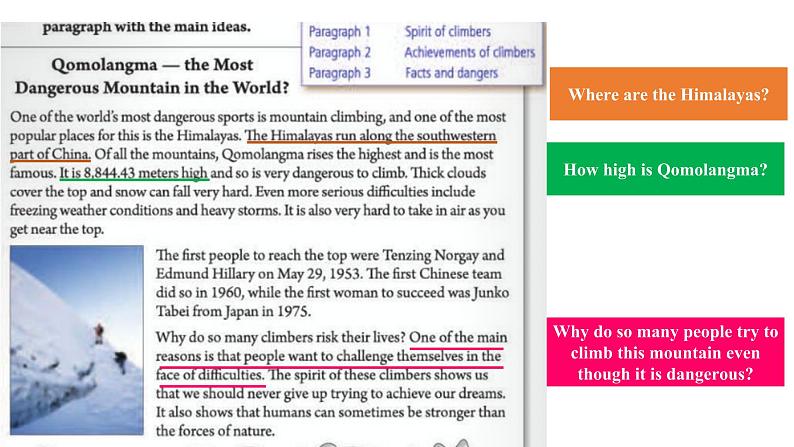Click the title line 'Dangerous Mountain in the World?'
794x447 pixels.
pyautogui.click(x=152, y=88)
